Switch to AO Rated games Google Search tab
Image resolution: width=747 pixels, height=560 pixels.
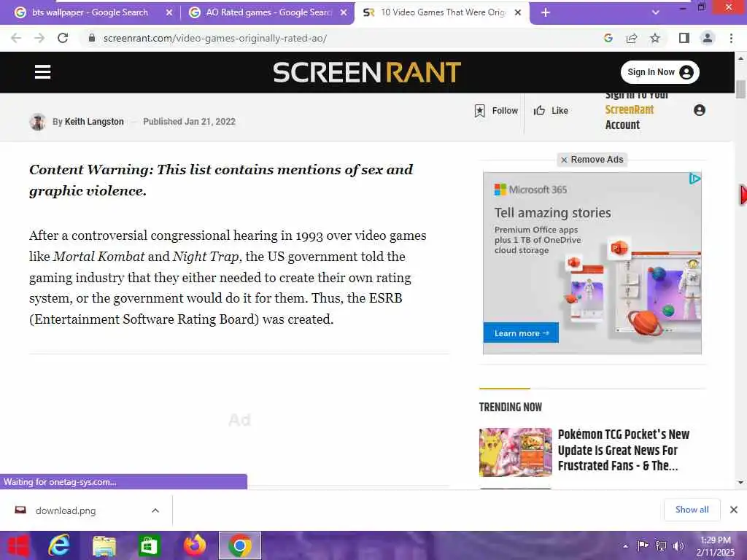pos(268,12)
